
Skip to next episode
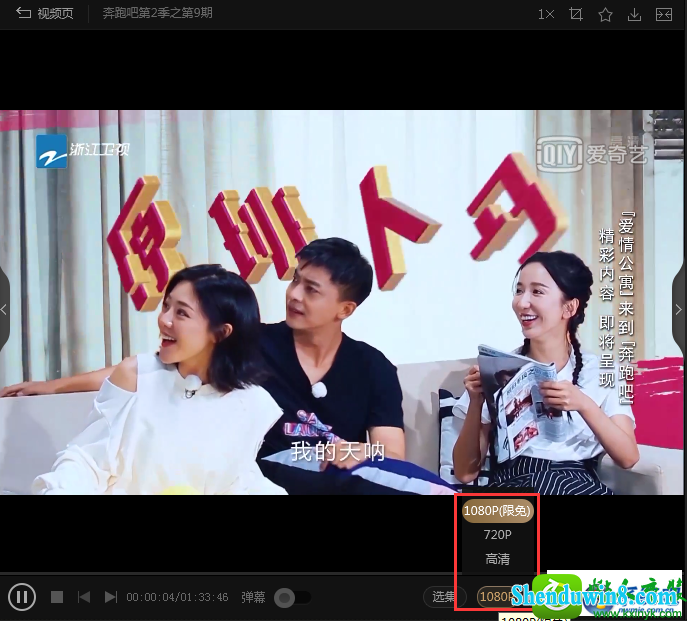(x=111, y=597)
